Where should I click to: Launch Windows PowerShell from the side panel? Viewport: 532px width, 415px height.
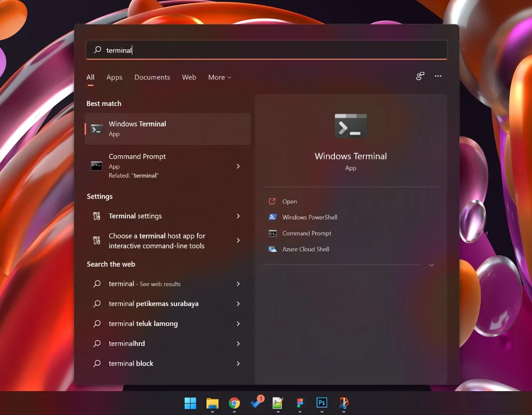pos(310,217)
